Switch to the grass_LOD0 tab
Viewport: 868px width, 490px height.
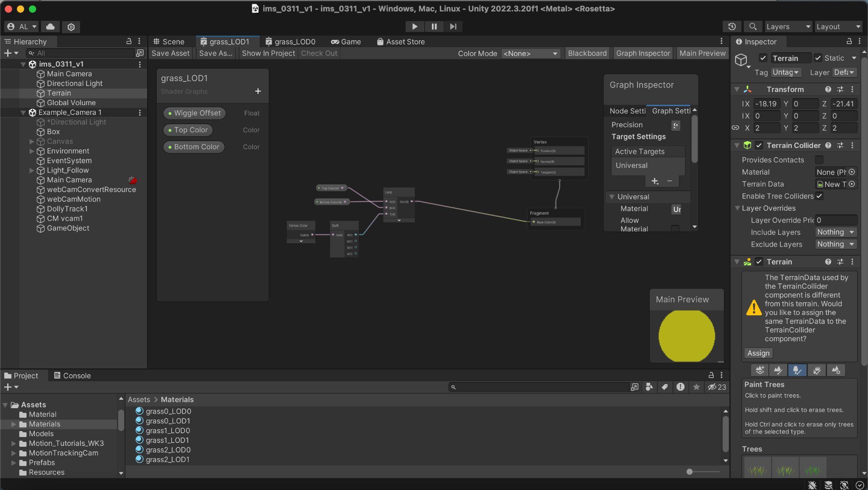coord(290,42)
